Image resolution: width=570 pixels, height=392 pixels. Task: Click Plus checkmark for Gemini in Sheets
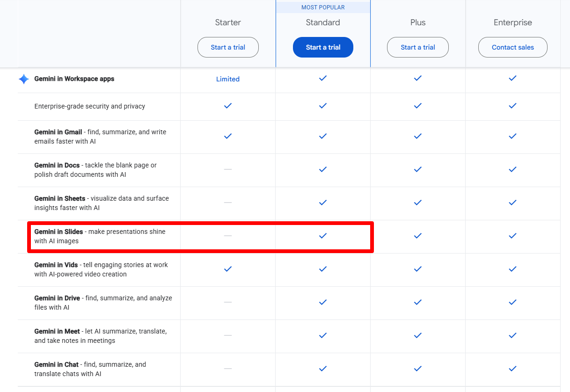[418, 203]
